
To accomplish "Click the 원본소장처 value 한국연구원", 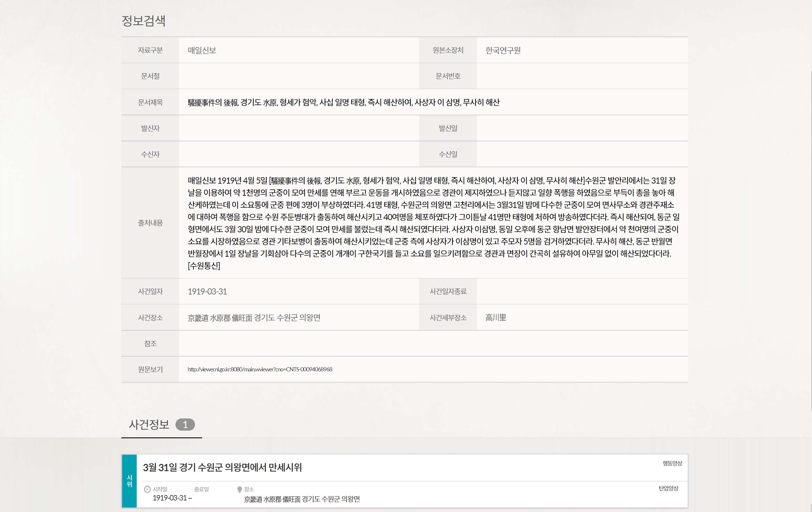I will coord(503,50).
